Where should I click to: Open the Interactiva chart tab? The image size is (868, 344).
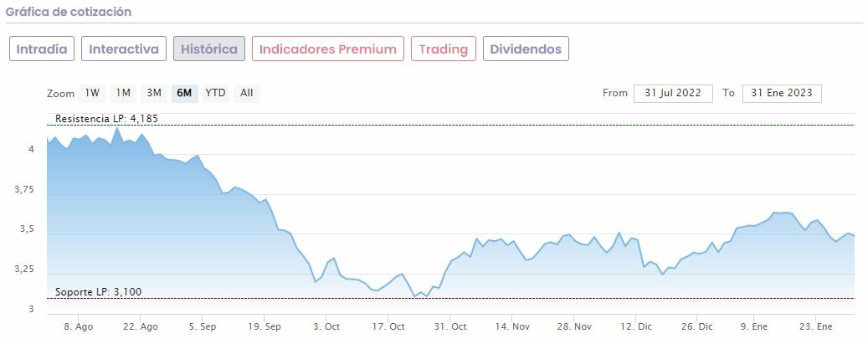click(x=124, y=49)
